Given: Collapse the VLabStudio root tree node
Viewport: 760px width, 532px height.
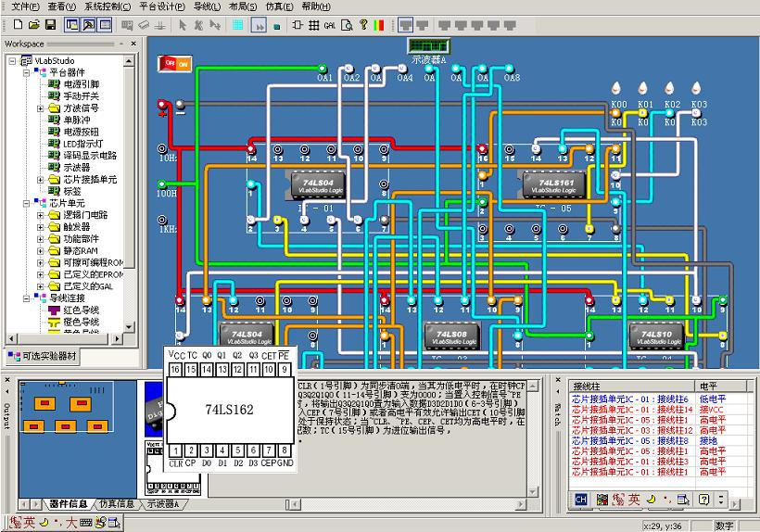Looking at the screenshot, I should 13,61.
